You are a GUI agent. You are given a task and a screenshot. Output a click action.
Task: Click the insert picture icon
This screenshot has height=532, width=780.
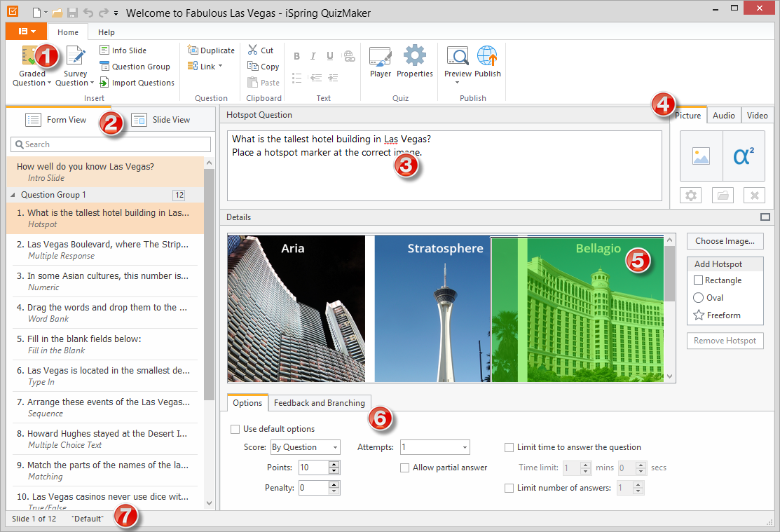tap(701, 156)
